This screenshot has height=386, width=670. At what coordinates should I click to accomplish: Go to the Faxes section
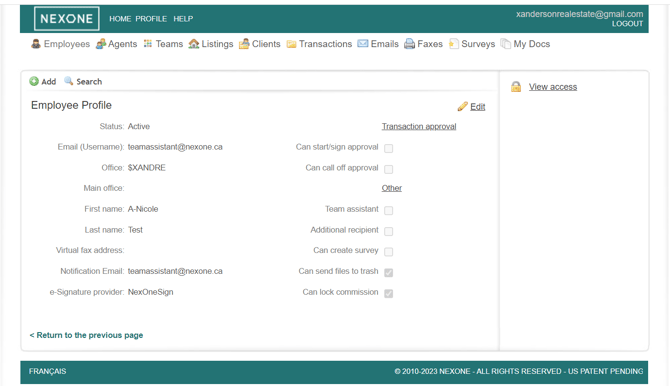click(x=430, y=44)
